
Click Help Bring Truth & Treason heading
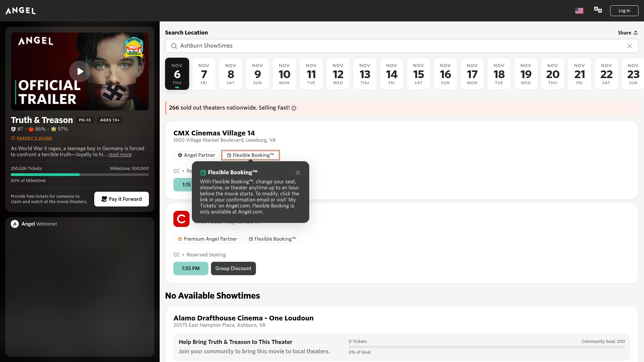coord(235,342)
